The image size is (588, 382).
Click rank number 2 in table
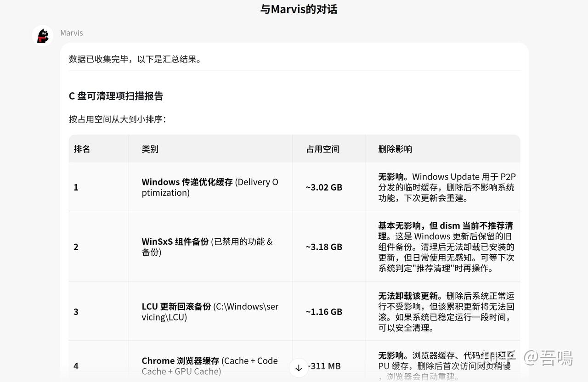[76, 247]
